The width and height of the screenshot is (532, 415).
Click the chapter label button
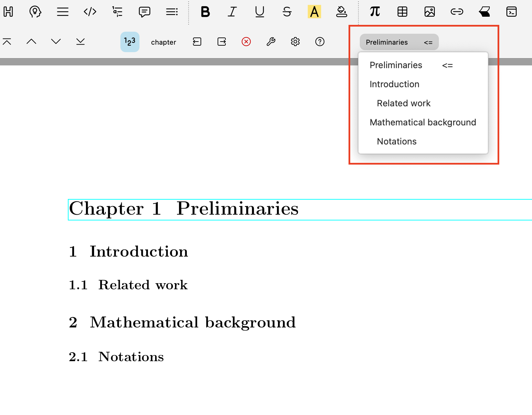coord(163,42)
